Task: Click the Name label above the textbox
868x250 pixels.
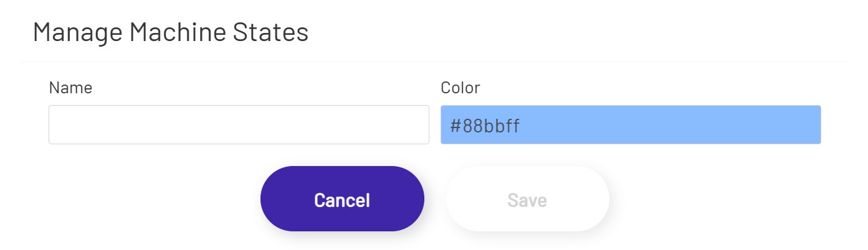Action: tap(70, 88)
